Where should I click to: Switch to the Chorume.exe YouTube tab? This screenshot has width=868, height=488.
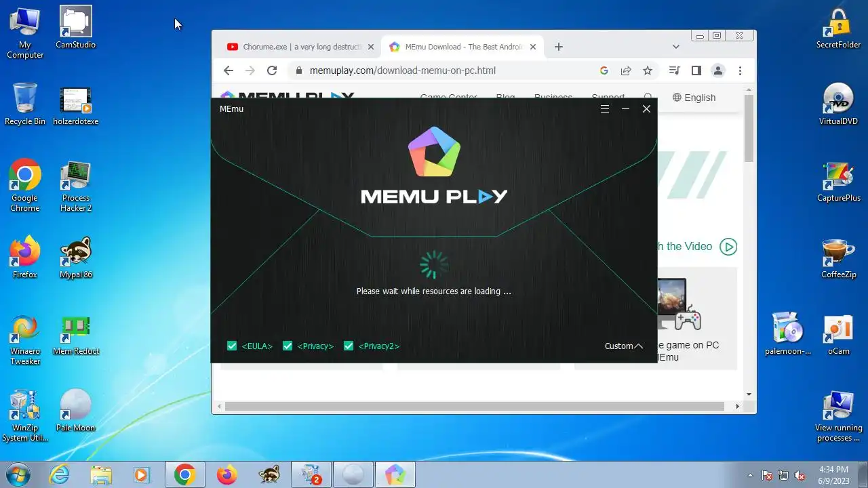click(300, 47)
